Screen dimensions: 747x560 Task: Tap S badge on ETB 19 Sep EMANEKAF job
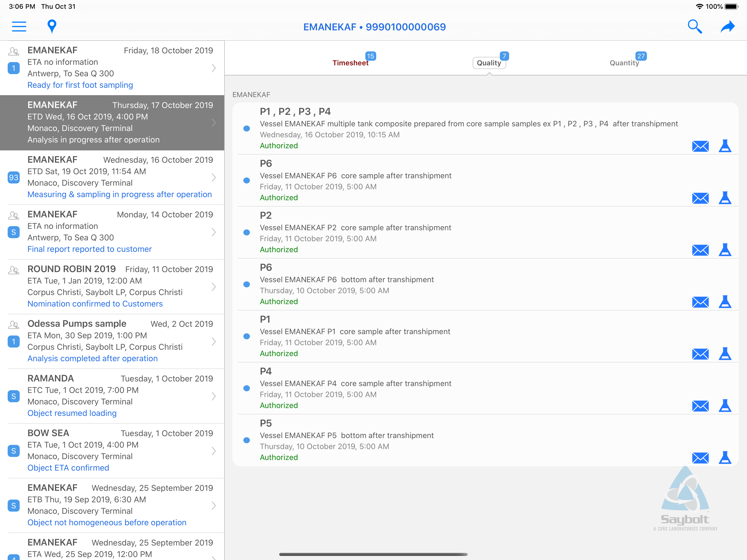click(13, 506)
